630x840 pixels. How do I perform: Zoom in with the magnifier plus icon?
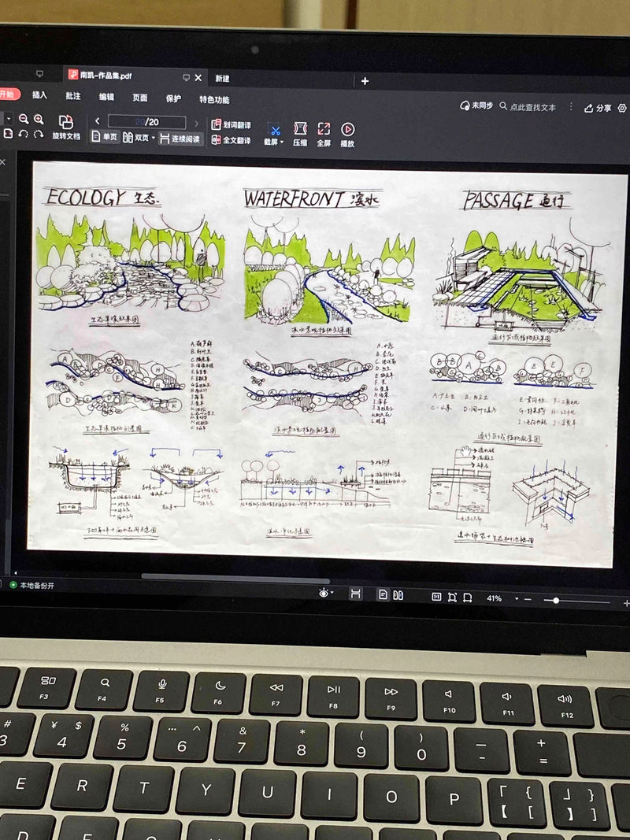click(x=39, y=119)
